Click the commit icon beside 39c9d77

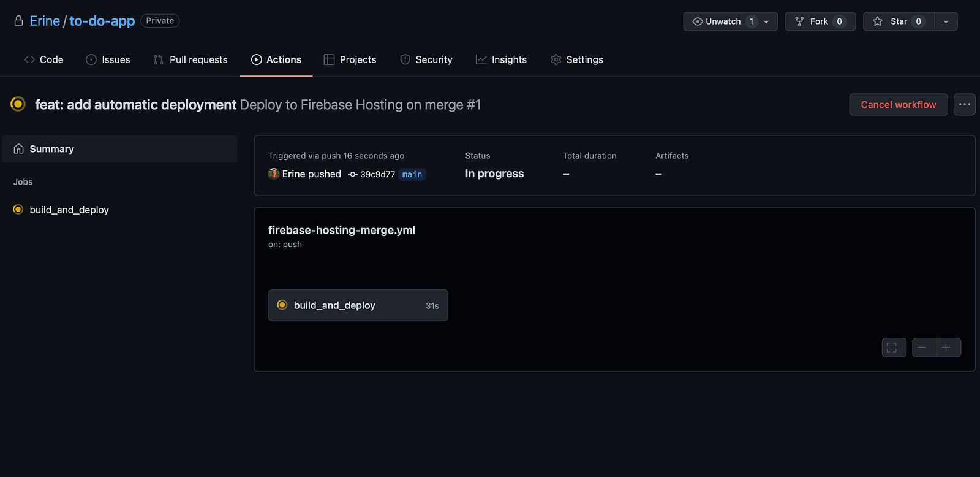coord(353,175)
